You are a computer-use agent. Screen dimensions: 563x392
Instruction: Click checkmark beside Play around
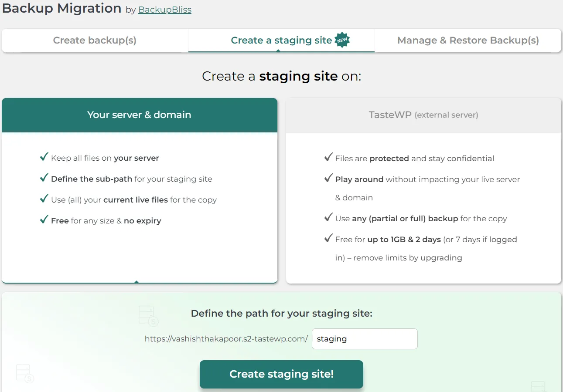[328, 178]
